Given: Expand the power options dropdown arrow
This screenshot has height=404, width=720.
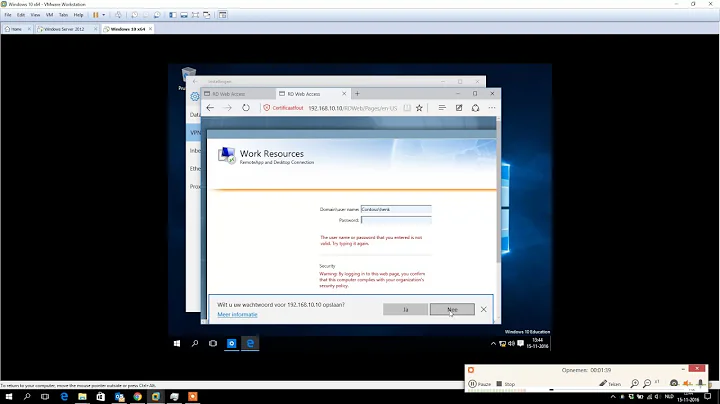Looking at the screenshot, I should (x=103, y=15).
